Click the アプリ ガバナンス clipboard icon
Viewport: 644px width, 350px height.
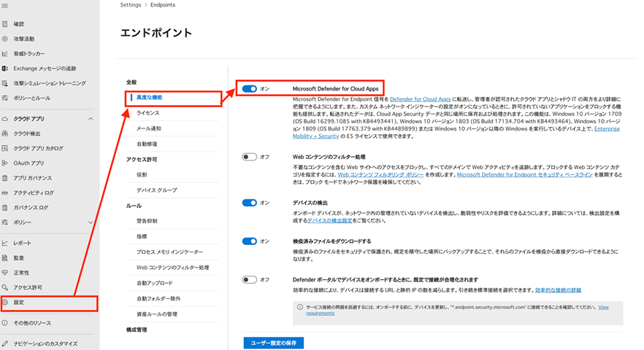5,178
